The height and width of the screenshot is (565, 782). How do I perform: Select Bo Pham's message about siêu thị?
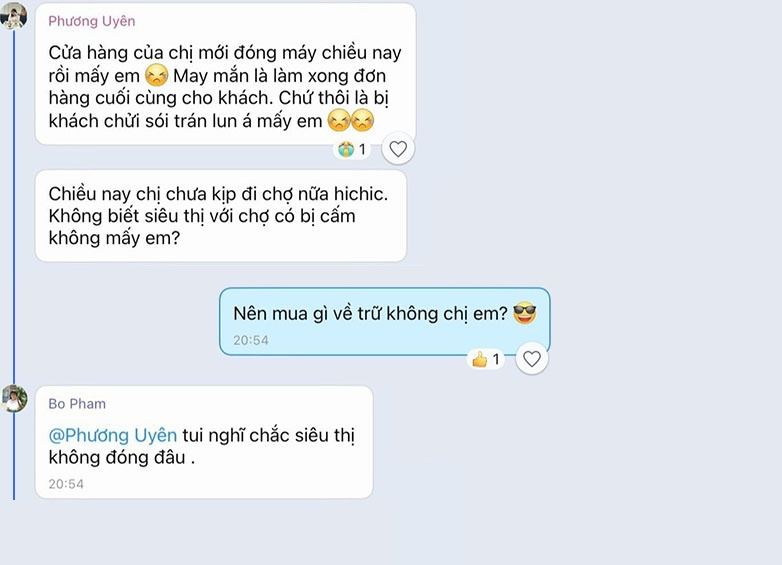(x=204, y=442)
